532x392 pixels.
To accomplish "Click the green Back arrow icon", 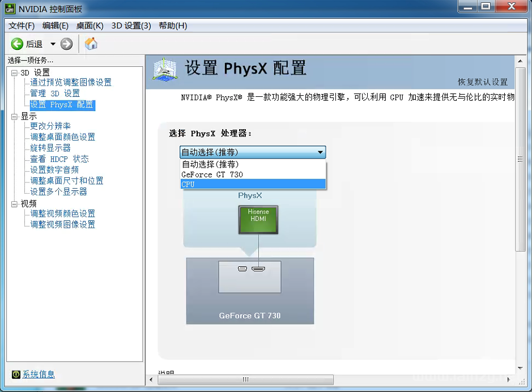I will tap(18, 44).
